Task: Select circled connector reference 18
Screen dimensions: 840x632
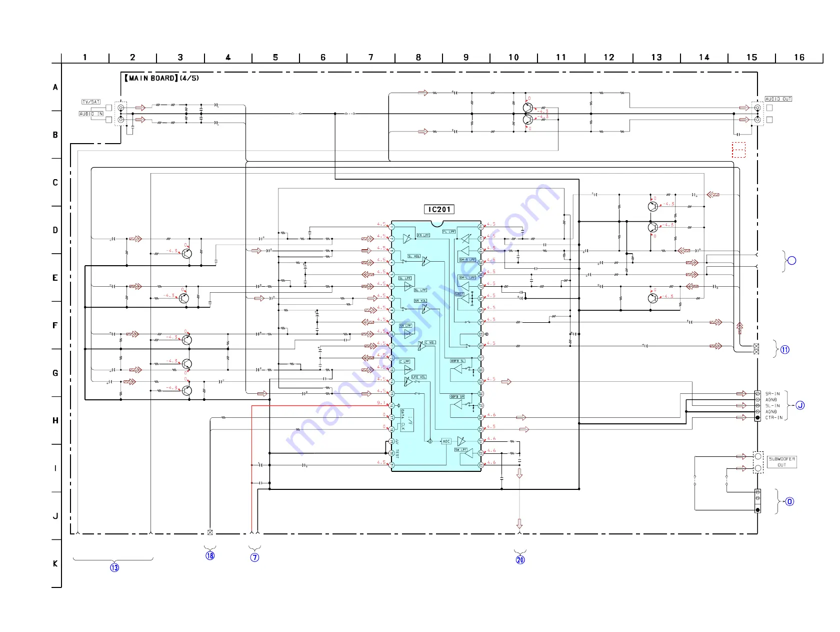Action: tap(210, 555)
